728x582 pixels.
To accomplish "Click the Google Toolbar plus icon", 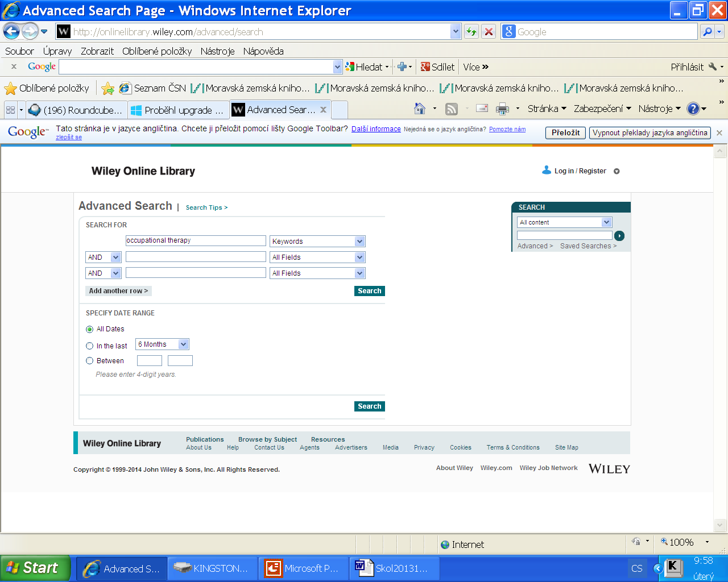I will [402, 66].
